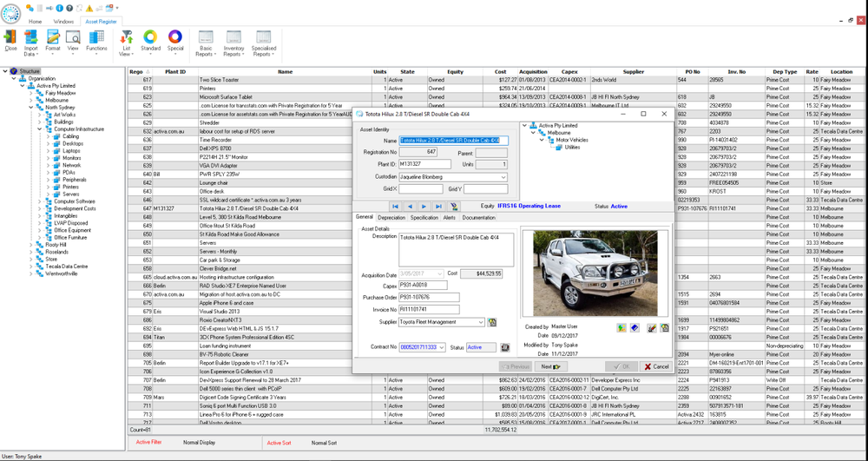Click the blue book icon below photo
The image size is (868, 461).
pos(635,328)
